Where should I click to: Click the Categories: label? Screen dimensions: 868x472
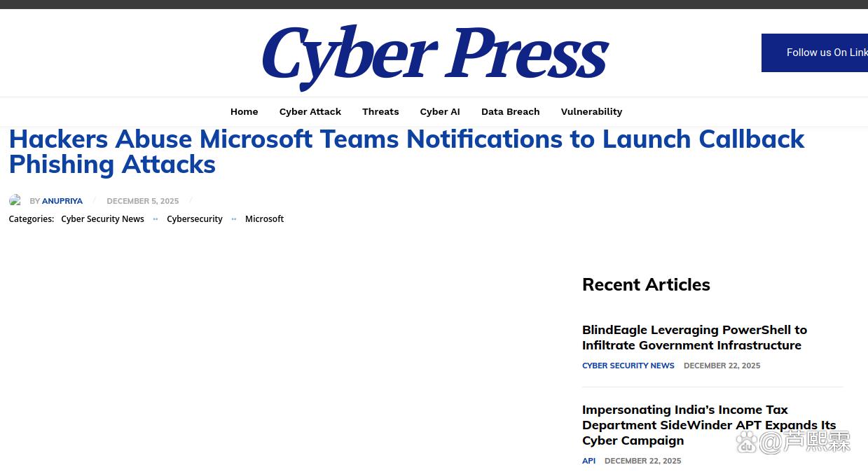click(32, 219)
